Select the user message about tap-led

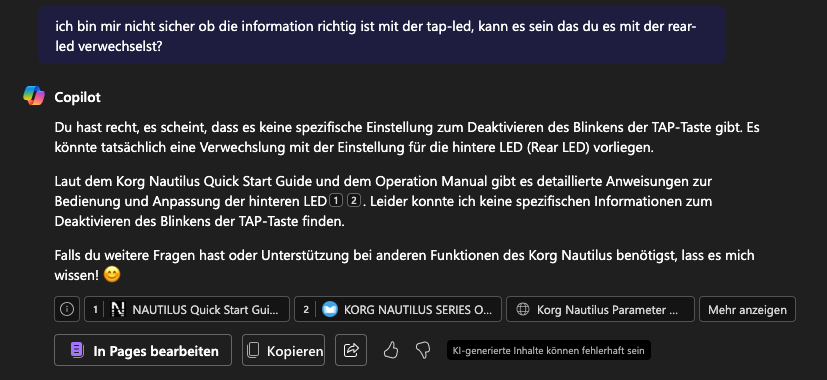point(382,35)
